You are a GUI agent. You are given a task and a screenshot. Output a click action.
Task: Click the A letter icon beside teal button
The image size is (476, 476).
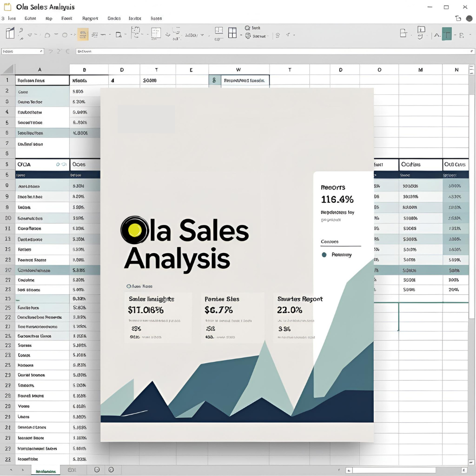pos(436,35)
